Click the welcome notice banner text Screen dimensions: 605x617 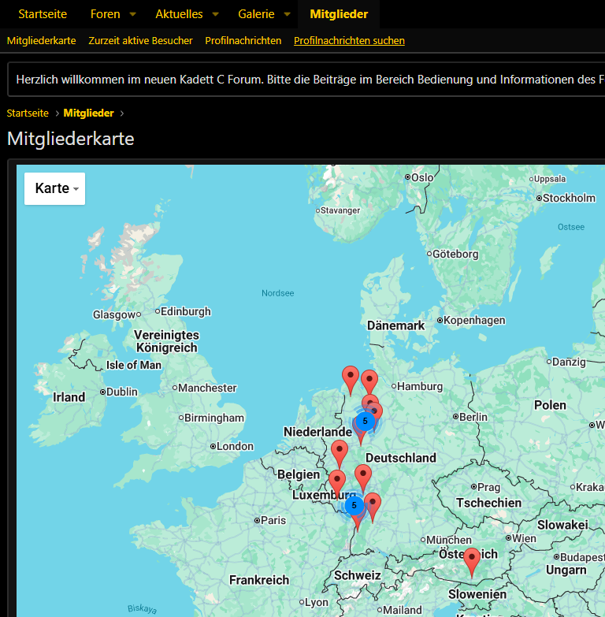click(310, 79)
